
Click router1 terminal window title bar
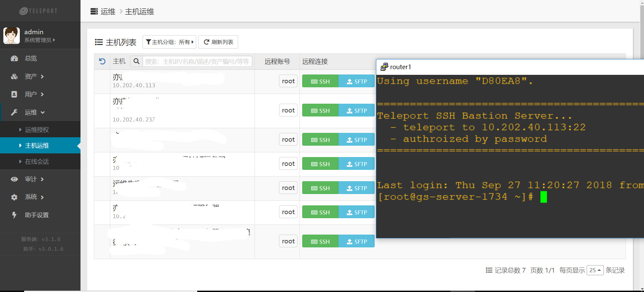(510, 67)
